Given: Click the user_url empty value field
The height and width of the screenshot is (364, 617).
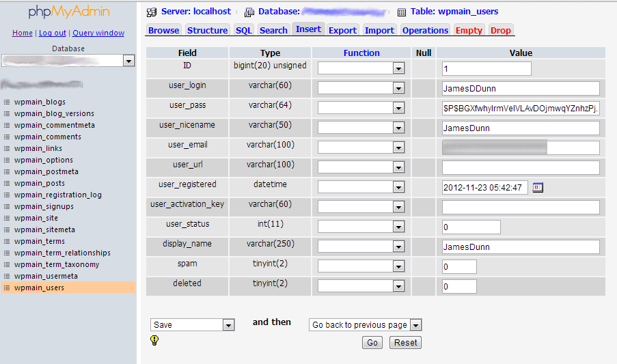Looking at the screenshot, I should pos(521,167).
